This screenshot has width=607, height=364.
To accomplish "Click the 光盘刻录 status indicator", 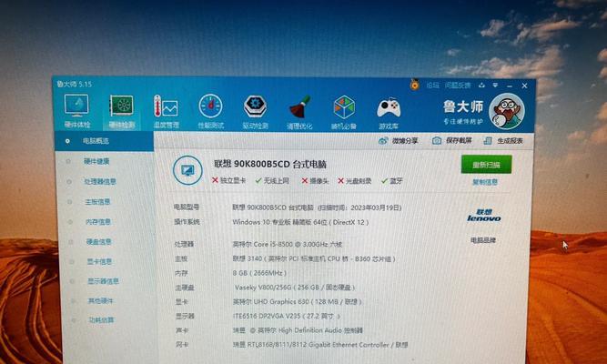I will 355,181.
